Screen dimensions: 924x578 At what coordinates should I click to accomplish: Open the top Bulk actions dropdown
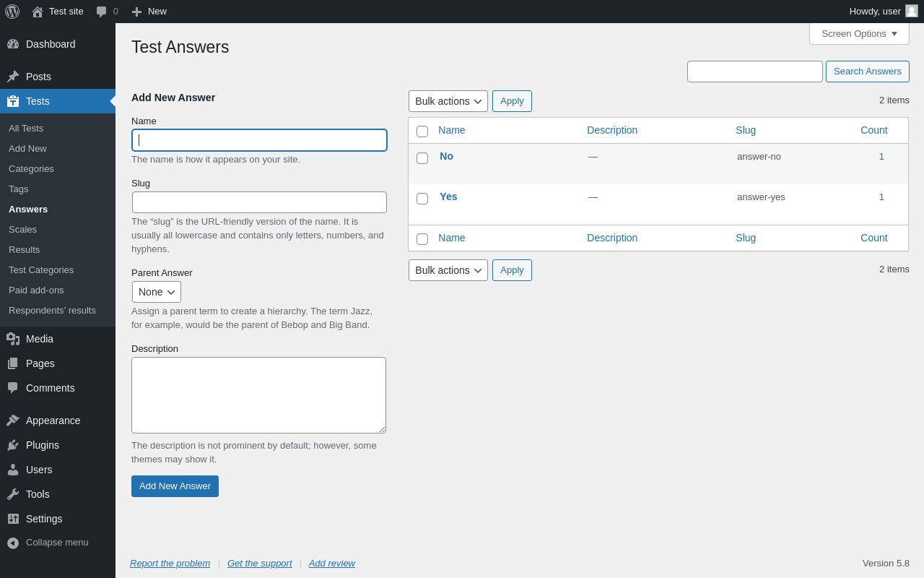448,101
